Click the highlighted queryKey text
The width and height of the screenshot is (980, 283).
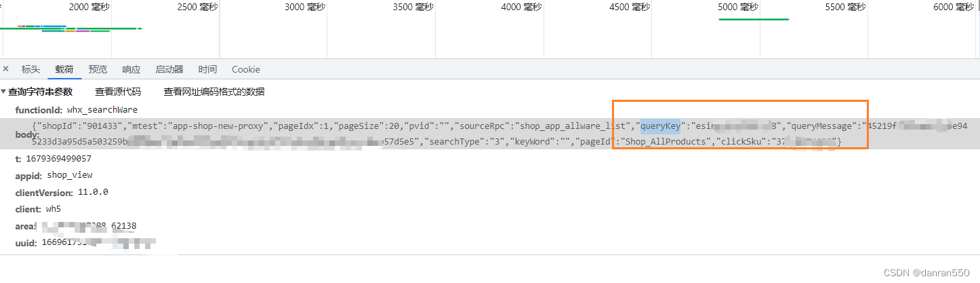point(661,126)
